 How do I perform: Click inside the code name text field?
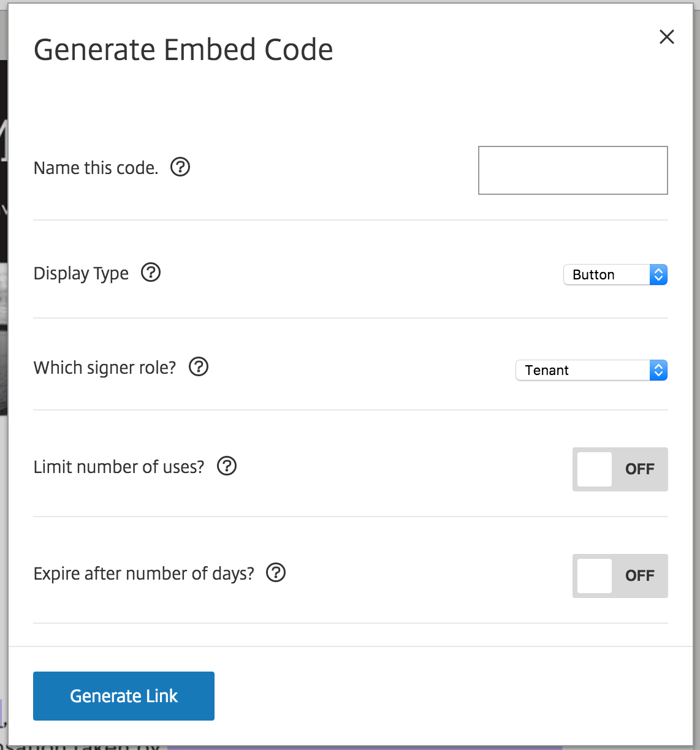coord(573,170)
